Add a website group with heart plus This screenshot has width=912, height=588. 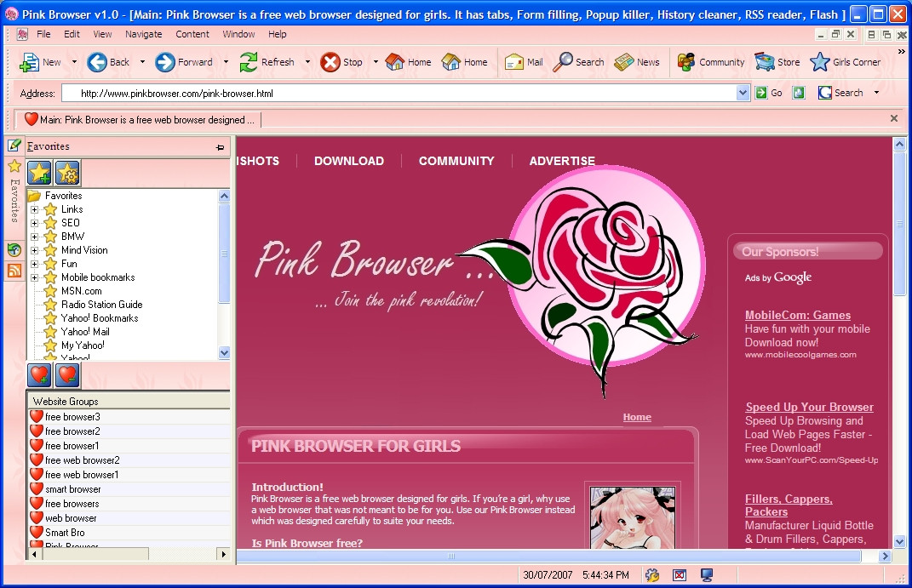pyautogui.click(x=39, y=375)
